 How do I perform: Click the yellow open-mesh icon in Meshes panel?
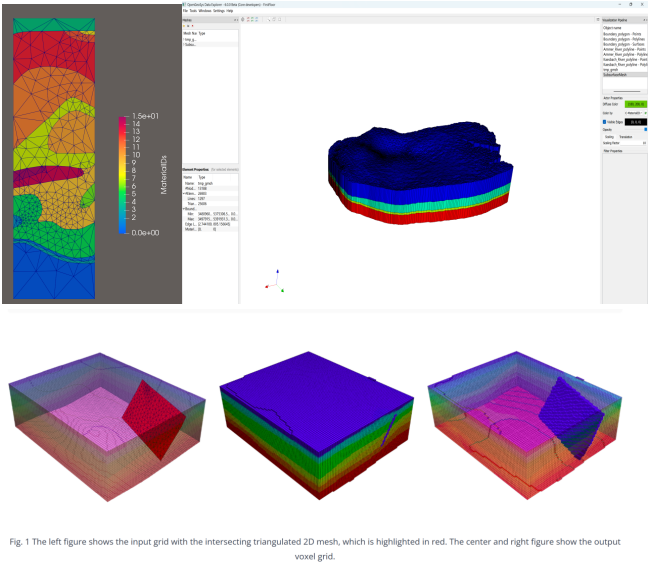click(x=184, y=26)
